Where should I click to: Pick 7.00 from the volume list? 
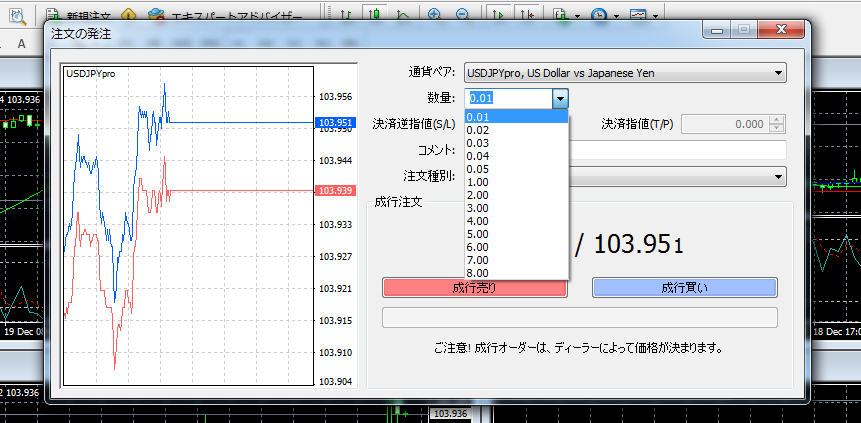coord(516,260)
